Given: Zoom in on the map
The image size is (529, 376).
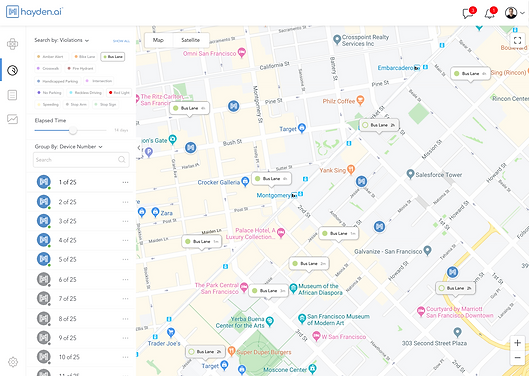Looking at the screenshot, I should click(517, 343).
